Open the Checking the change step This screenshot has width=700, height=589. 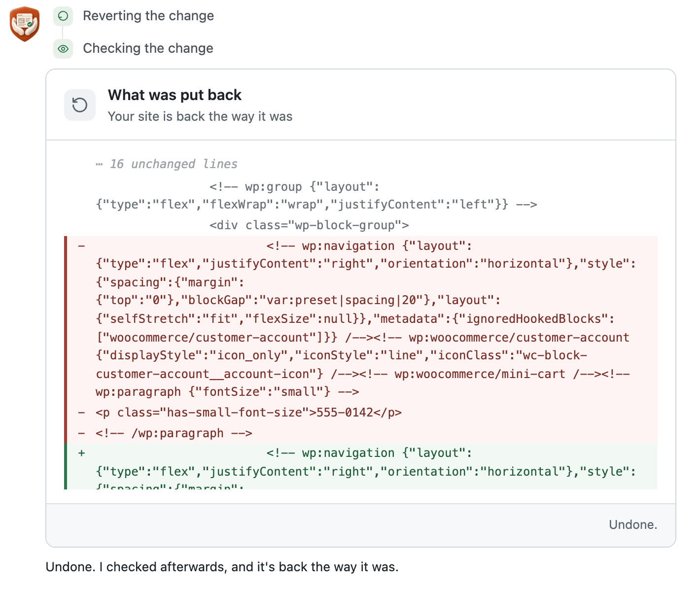point(148,48)
